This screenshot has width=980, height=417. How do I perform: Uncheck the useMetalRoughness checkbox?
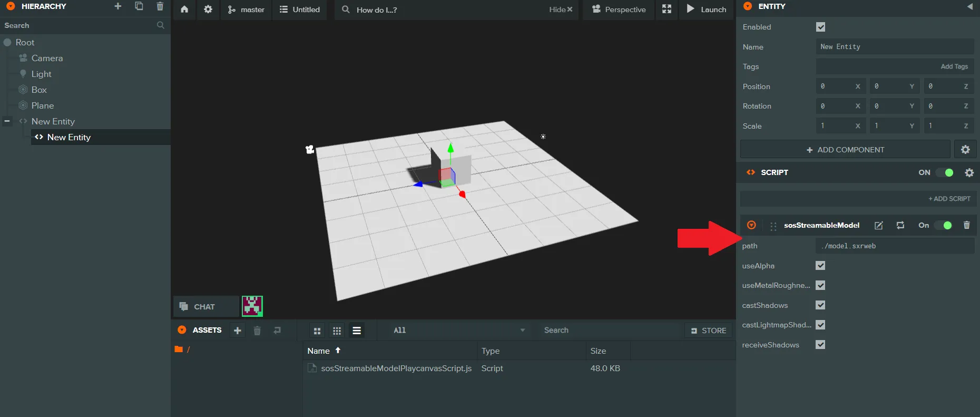pyautogui.click(x=820, y=285)
